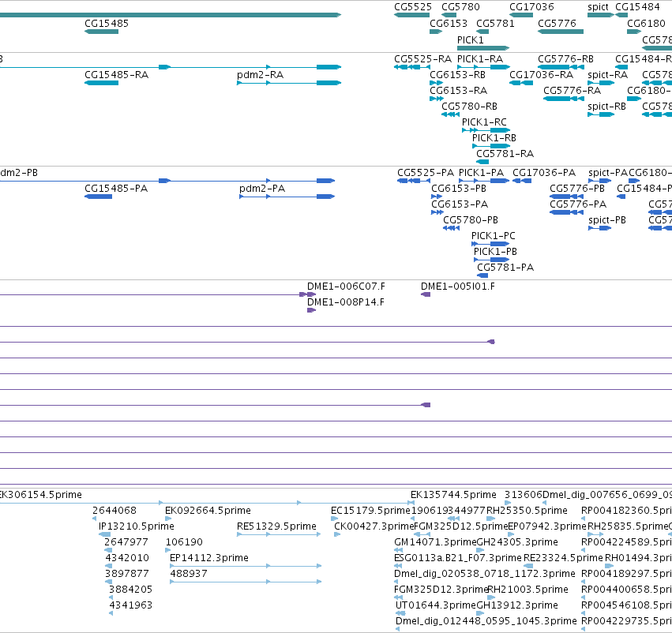The image size is (672, 633).
Task: Click the EK092664.5prime EST label
Action: 208,511
